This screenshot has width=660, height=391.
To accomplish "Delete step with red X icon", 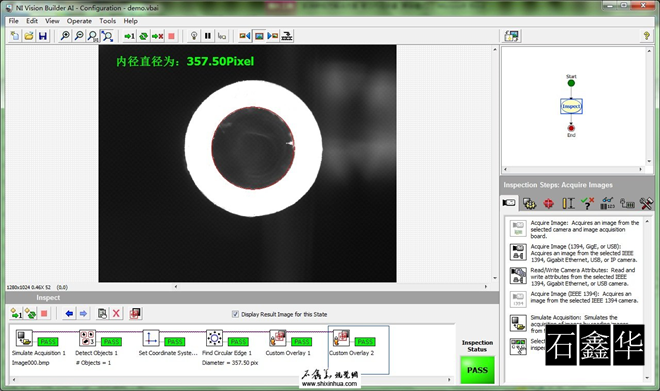I will point(116,314).
